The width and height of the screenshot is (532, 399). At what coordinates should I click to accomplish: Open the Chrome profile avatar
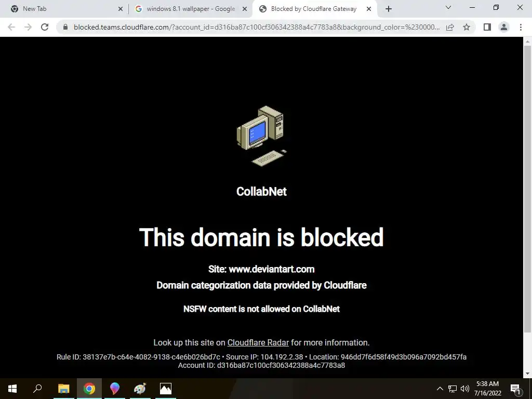tap(504, 27)
